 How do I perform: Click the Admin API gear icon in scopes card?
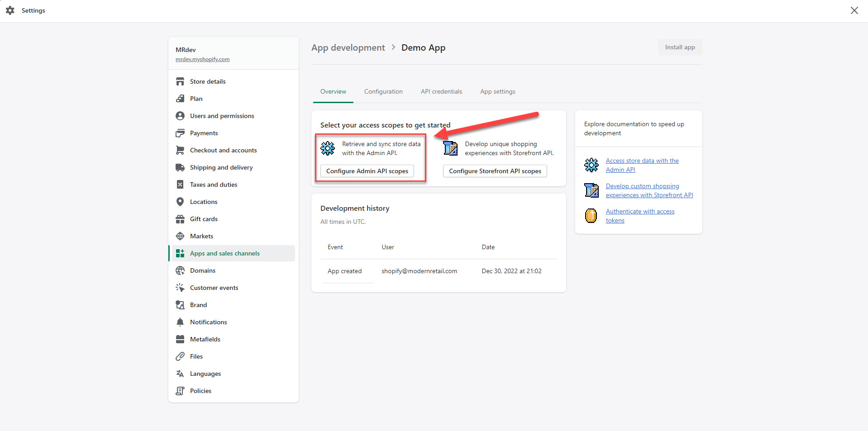point(328,148)
